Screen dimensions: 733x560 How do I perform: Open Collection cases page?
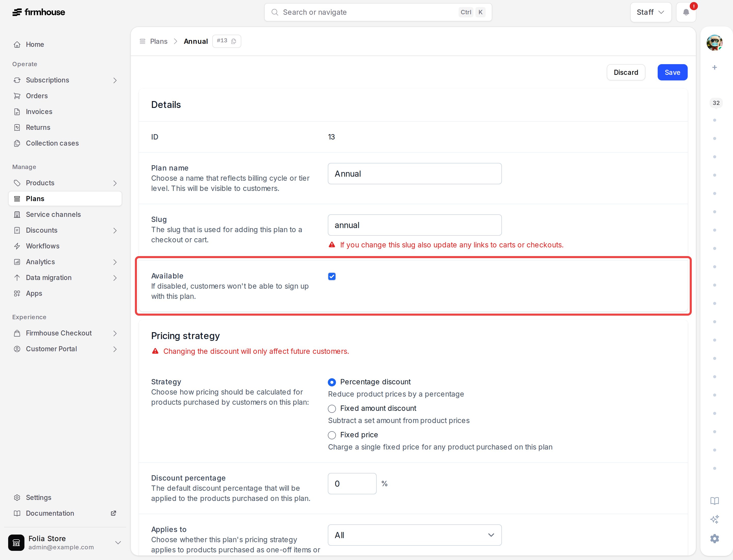click(x=65, y=143)
